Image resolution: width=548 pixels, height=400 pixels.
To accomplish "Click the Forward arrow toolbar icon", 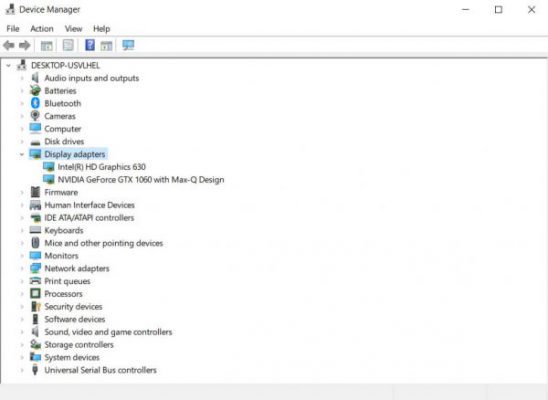I will pyautogui.click(x=24, y=45).
